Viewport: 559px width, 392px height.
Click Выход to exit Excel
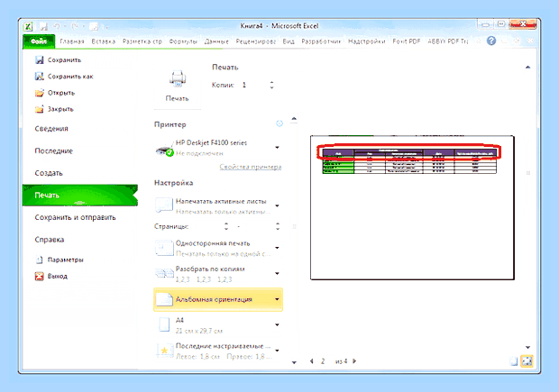click(x=58, y=276)
